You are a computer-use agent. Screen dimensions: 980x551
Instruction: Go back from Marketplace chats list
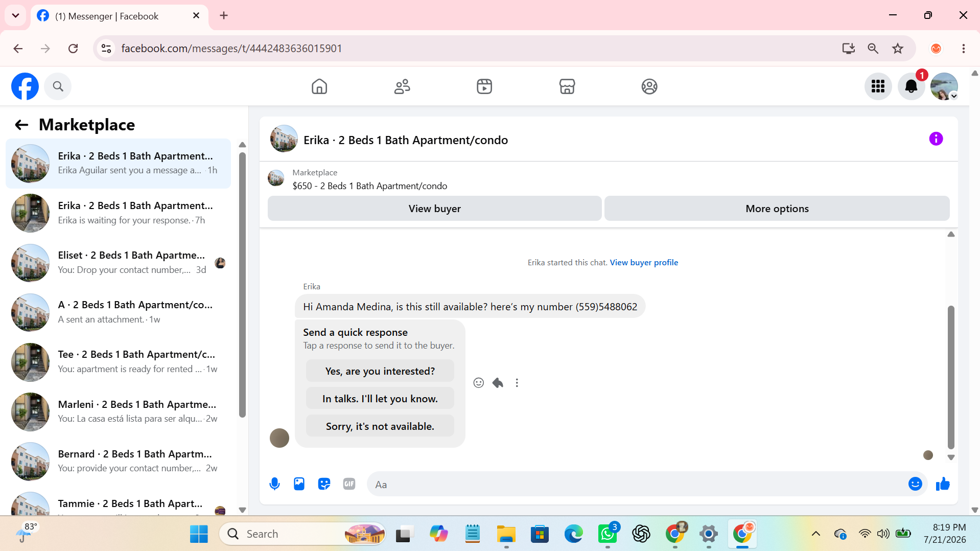(21, 125)
